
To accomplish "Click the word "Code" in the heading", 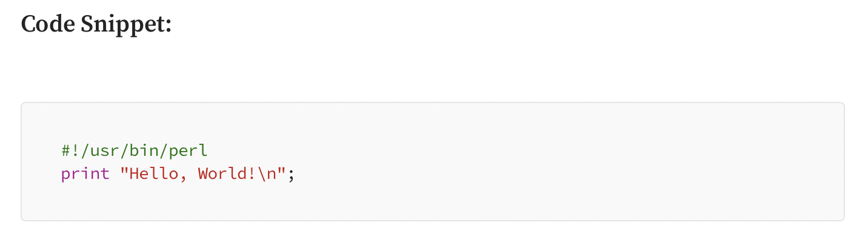I will click(x=48, y=24).
